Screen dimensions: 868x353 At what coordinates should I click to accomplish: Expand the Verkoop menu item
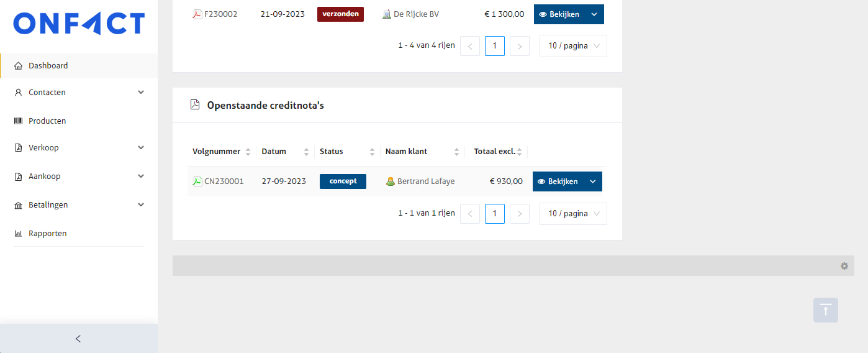141,148
